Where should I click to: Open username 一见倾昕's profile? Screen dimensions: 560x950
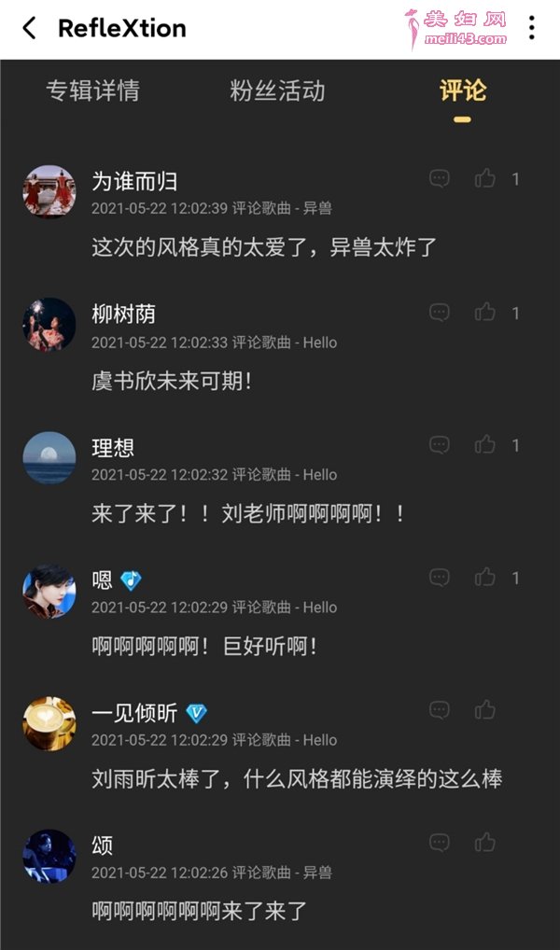134,713
